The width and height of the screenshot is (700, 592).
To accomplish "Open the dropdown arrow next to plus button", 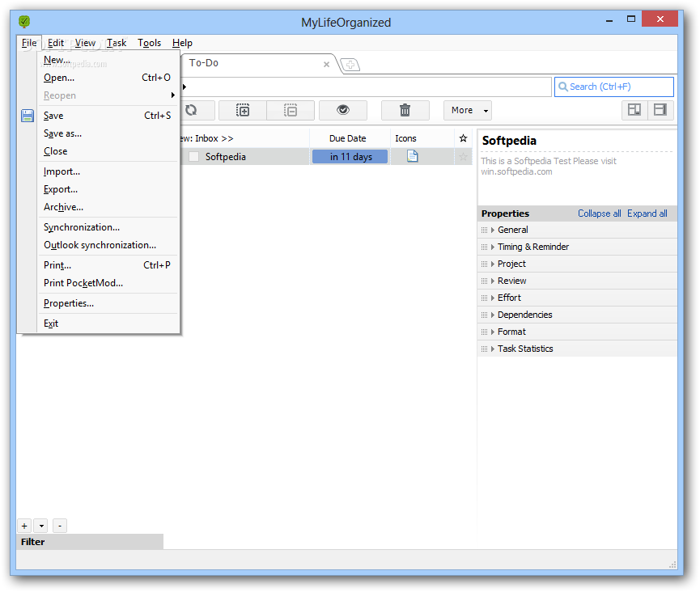I will (41, 526).
